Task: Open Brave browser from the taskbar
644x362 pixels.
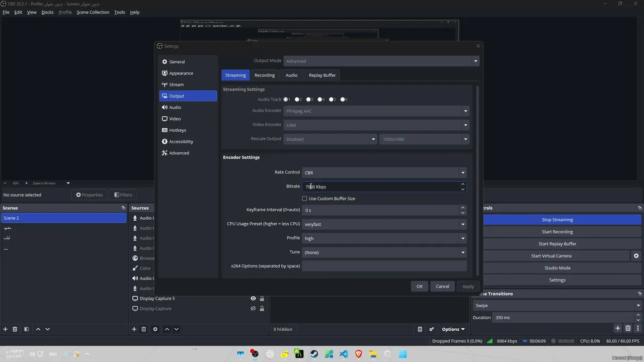Action: [359, 354]
